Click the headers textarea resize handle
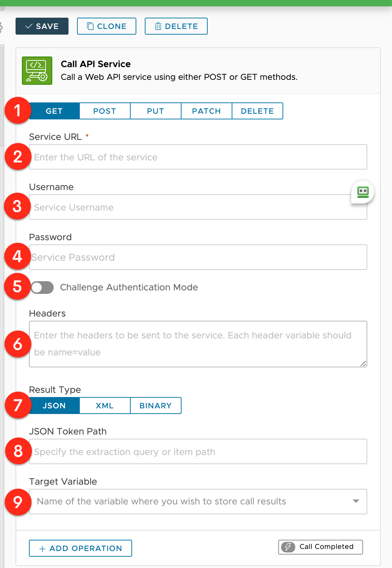Image resolution: width=392 pixels, height=568 pixels. pos(363,363)
